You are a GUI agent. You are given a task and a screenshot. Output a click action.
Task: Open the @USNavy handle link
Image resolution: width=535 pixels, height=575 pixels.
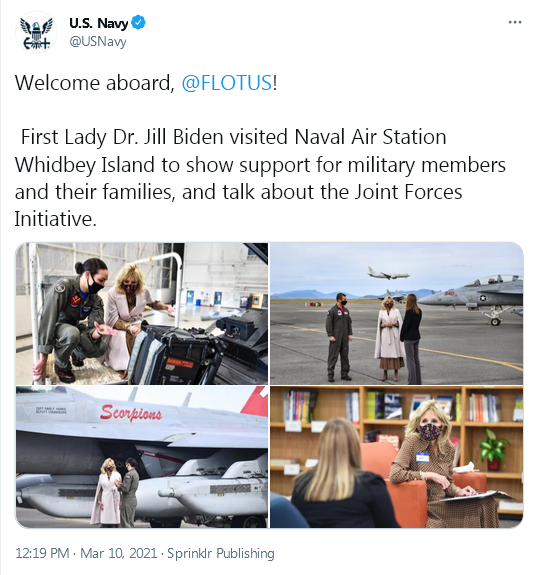98,42
